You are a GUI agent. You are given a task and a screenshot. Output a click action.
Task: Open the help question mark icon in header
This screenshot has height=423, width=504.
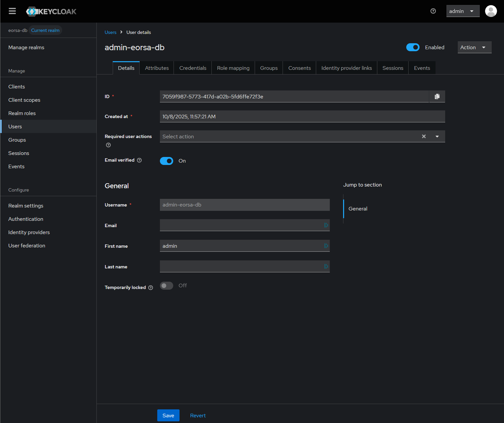click(433, 11)
